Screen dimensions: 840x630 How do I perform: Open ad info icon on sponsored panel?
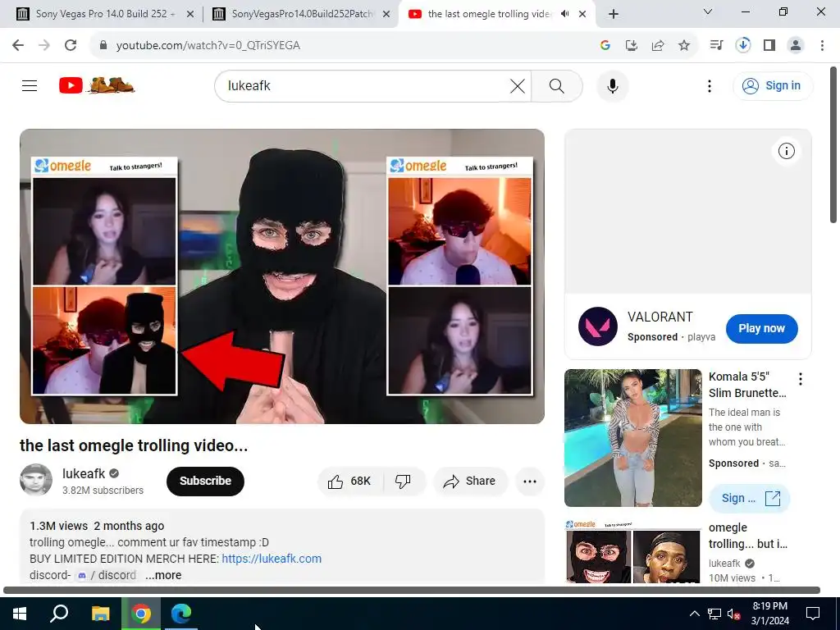point(786,152)
